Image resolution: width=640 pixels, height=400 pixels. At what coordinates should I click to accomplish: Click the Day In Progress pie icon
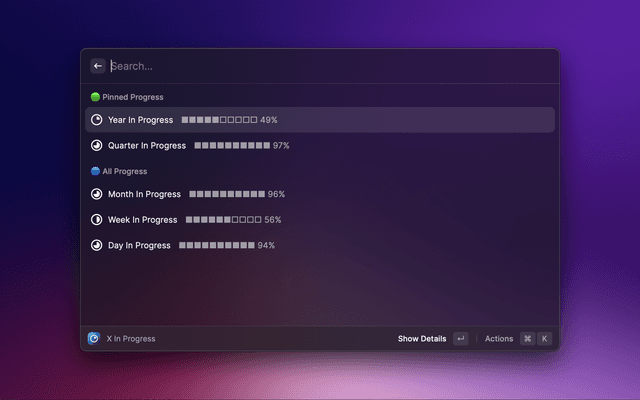97,245
